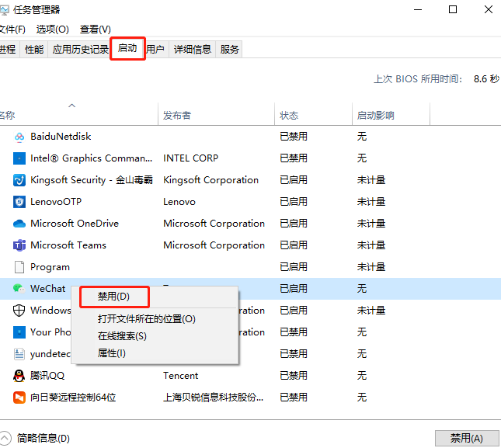This screenshot has width=501, height=448.
Task: Select the Microsoft OneDrive cloud icon
Action: 19,224
